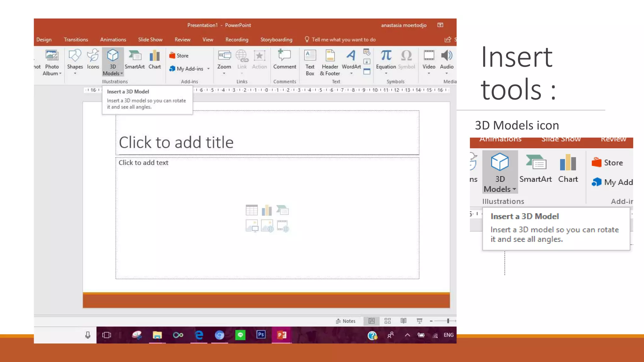Click the Tell me what you want search
The width and height of the screenshot is (644, 362).
(343, 40)
